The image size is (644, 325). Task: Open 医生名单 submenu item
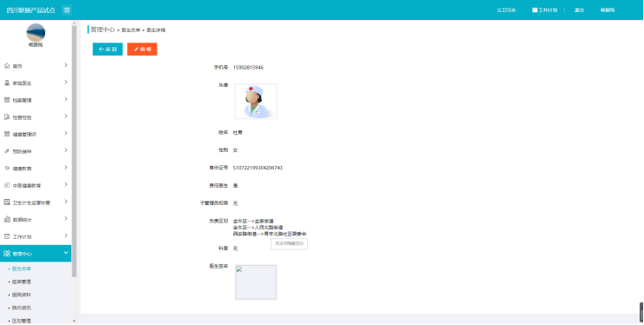pos(22,269)
